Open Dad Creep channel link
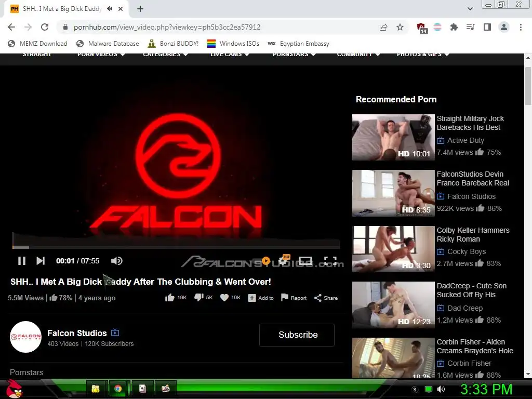Image resolution: width=532 pixels, height=399 pixels. click(x=465, y=308)
